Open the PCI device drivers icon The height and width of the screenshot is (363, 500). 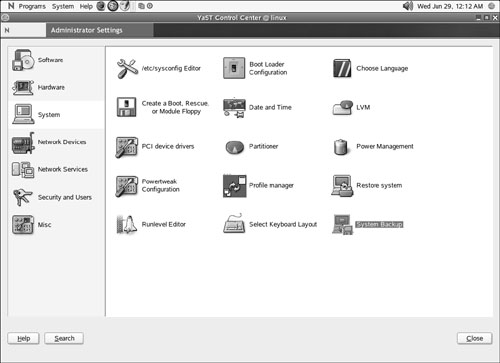(x=127, y=147)
